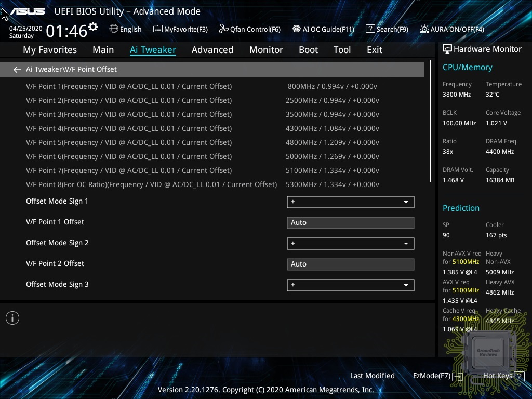
Task: Open Qfan Control(F6) fan icon
Action: 223,29
